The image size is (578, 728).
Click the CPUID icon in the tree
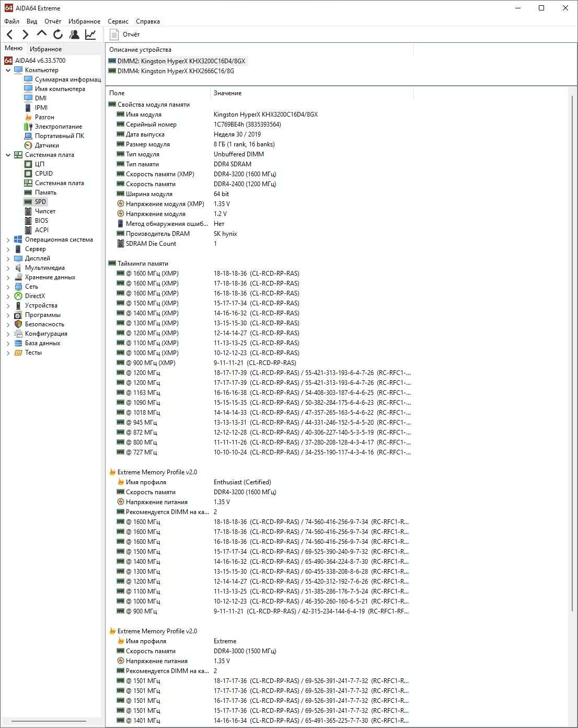coord(28,174)
